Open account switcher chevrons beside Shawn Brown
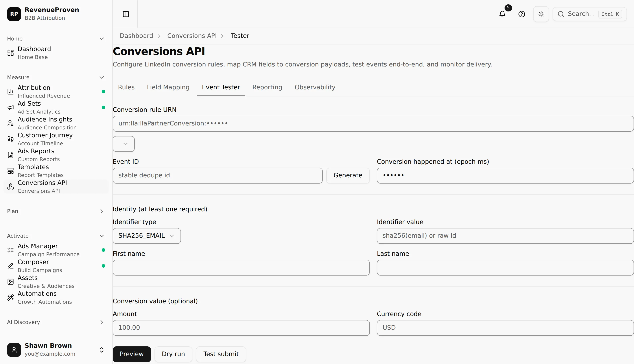The image size is (634, 364). pyautogui.click(x=101, y=350)
